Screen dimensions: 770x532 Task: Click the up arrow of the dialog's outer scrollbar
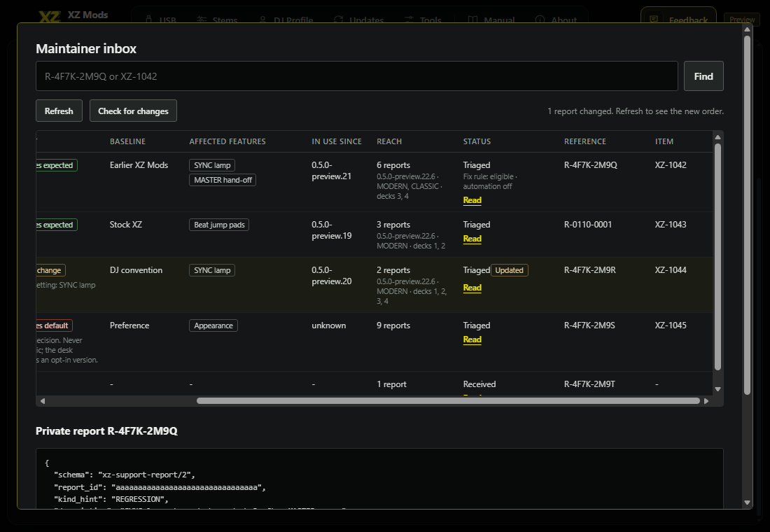[747, 29]
